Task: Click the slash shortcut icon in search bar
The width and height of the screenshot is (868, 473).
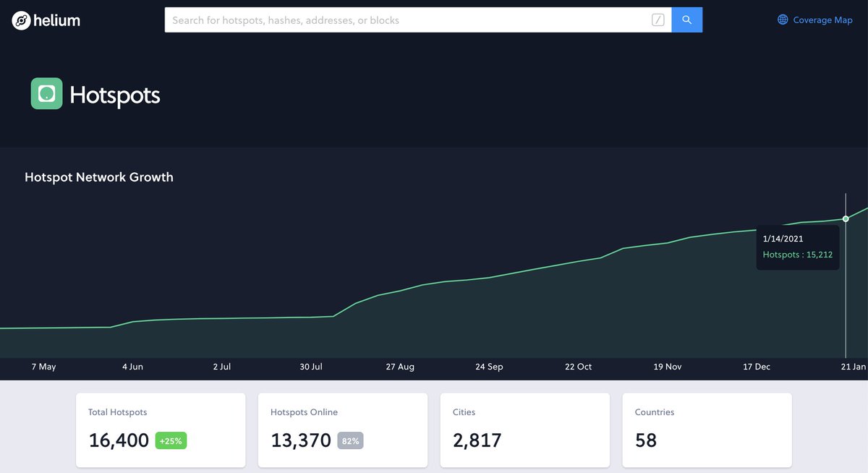Action: (658, 20)
